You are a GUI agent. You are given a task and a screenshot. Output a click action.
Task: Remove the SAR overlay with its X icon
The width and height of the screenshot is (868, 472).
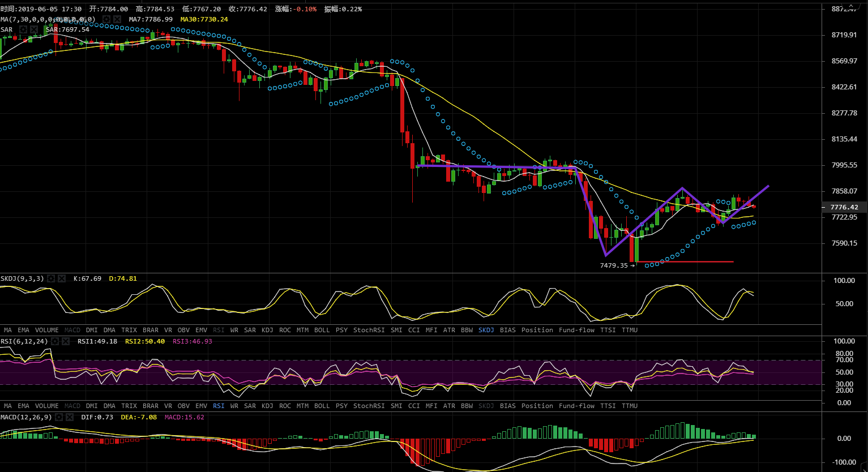coord(34,29)
